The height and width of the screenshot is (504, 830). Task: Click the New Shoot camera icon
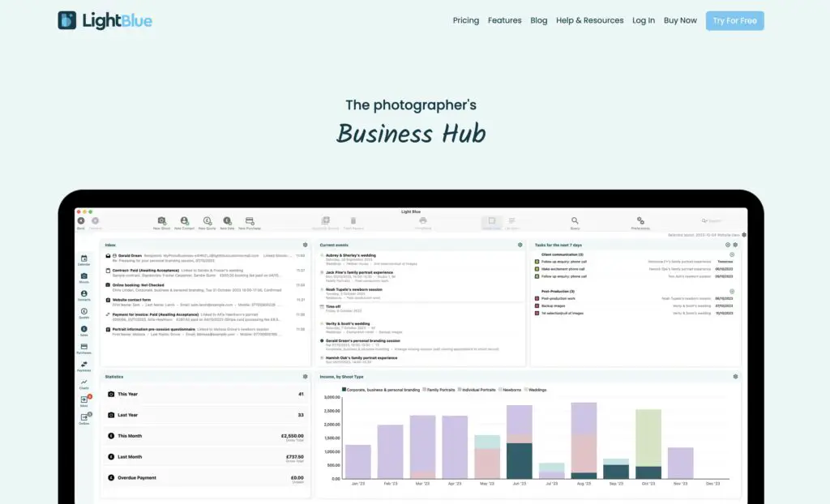coord(161,220)
